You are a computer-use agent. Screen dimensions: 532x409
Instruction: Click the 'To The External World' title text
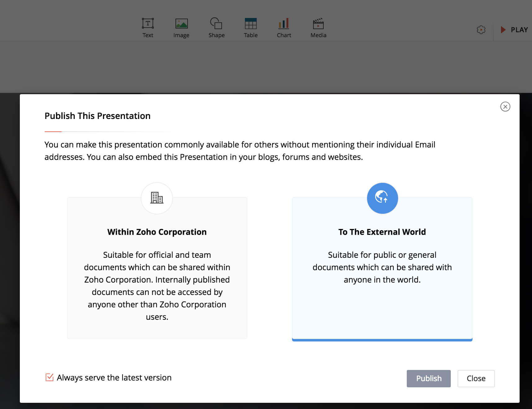[x=382, y=232]
